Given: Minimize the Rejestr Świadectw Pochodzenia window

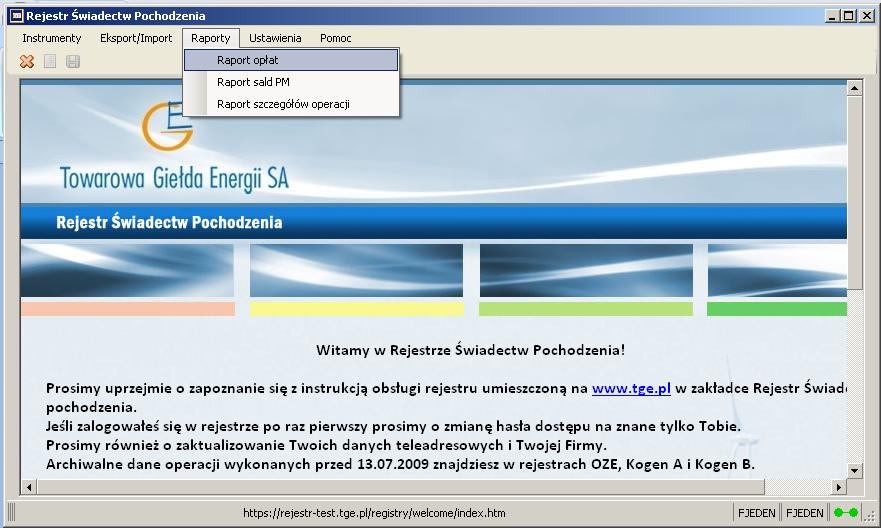Looking at the screenshot, I should tap(832, 16).
